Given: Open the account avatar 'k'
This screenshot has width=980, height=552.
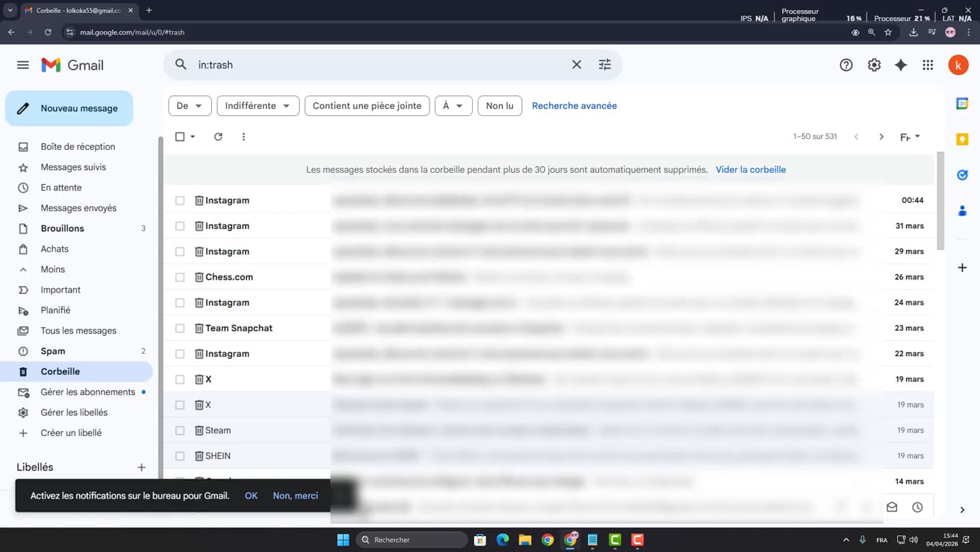Looking at the screenshot, I should pos(958,65).
